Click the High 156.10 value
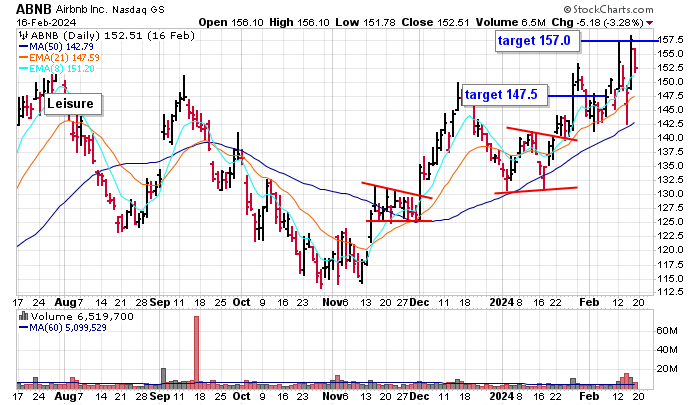Image resolution: width=700 pixels, height=405 pixels. pyautogui.click(x=300, y=22)
